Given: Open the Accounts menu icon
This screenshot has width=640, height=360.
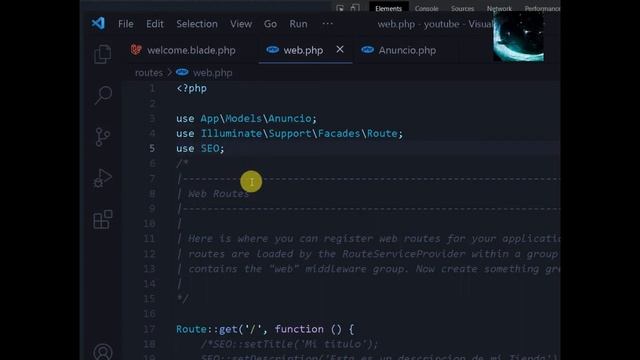Looking at the screenshot, I should pyautogui.click(x=102, y=352).
